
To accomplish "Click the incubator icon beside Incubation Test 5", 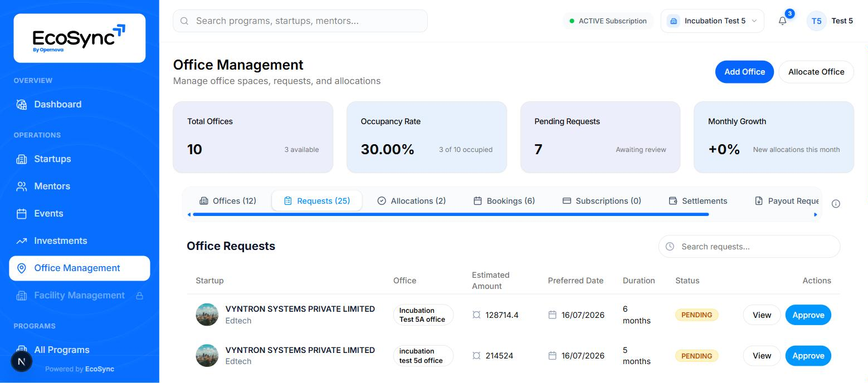I will pos(674,21).
